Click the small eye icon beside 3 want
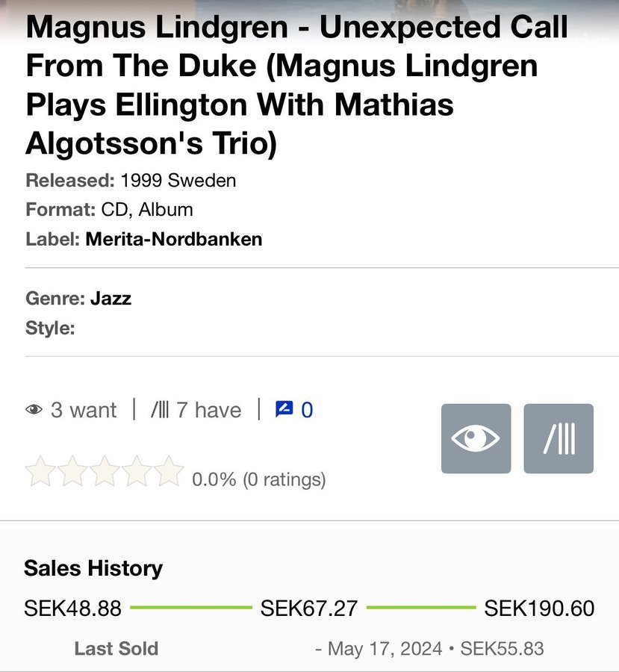 [x=34, y=410]
